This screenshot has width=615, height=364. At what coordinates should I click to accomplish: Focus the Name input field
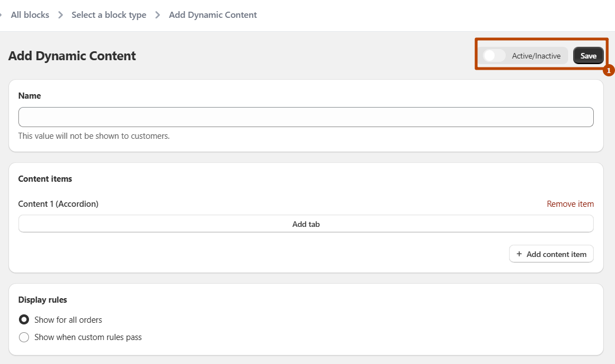pyautogui.click(x=306, y=117)
